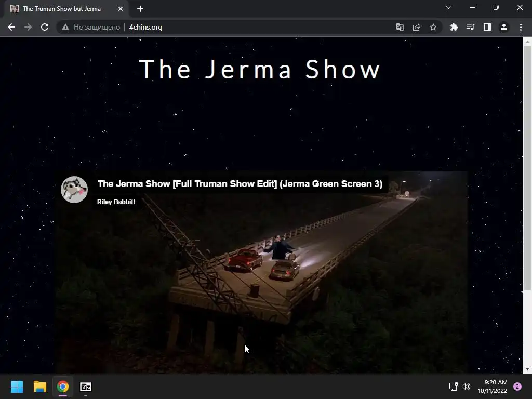Click the channel avatar thumbnail
This screenshot has width=532, height=399.
(74, 190)
